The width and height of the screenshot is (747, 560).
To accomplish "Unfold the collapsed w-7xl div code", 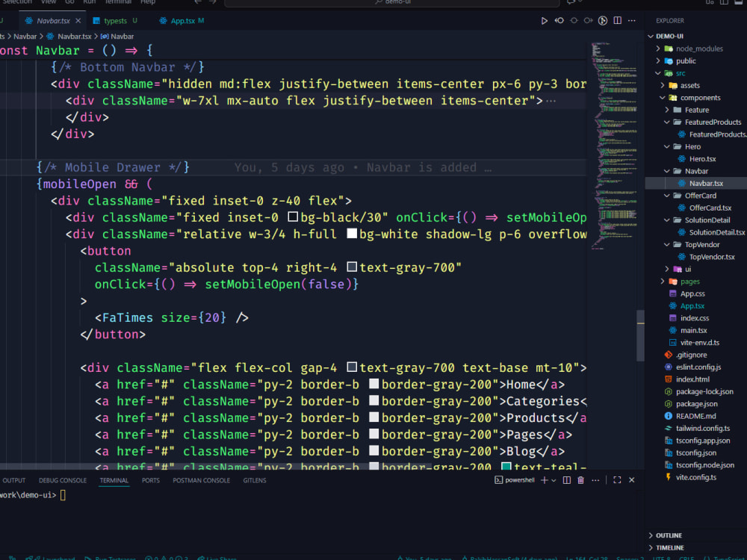I will point(551,101).
